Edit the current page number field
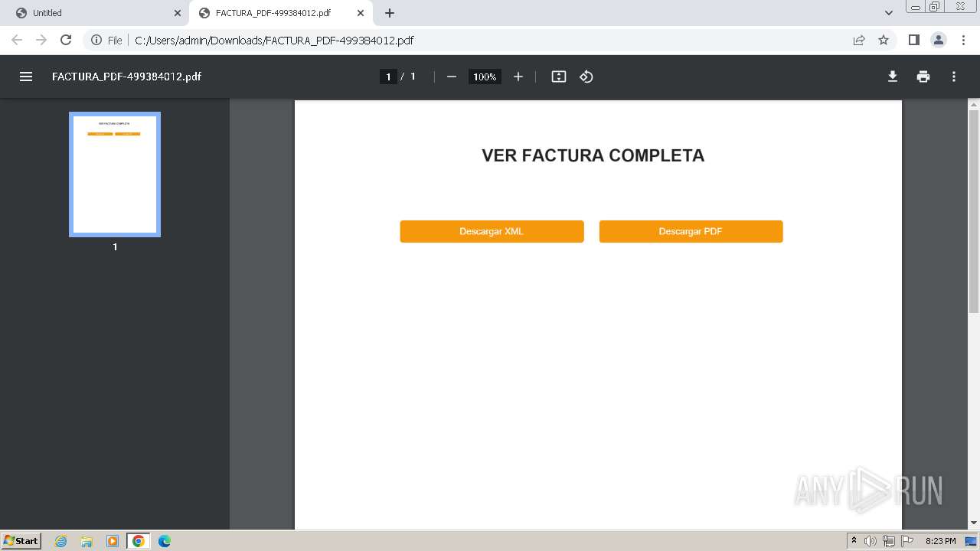This screenshot has height=551, width=980. (x=388, y=77)
